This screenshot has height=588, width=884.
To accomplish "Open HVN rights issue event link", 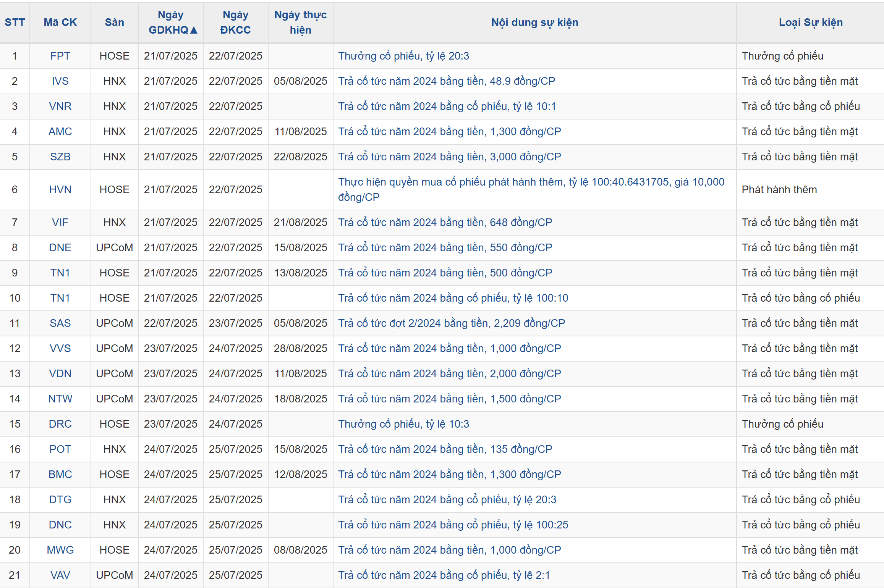I will click(x=531, y=189).
